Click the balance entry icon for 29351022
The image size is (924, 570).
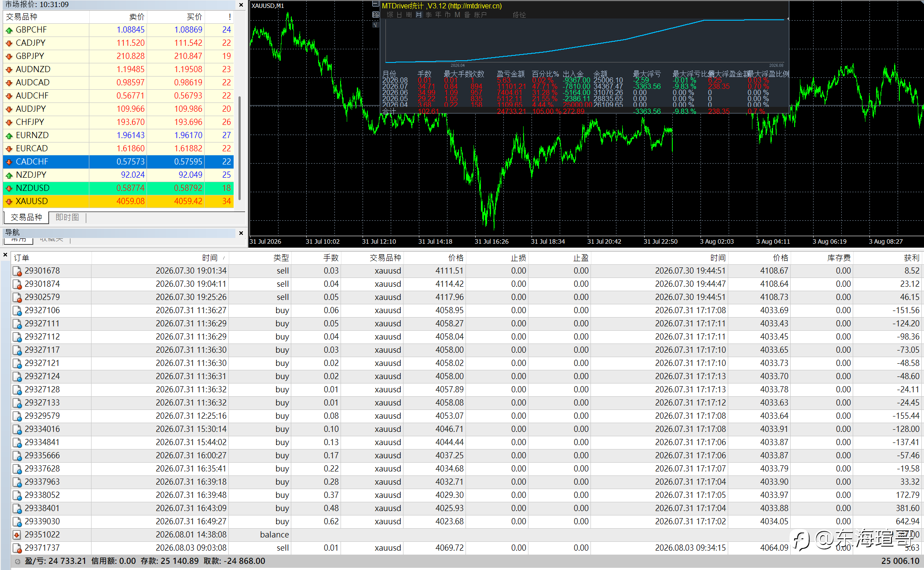pyautogui.click(x=17, y=535)
